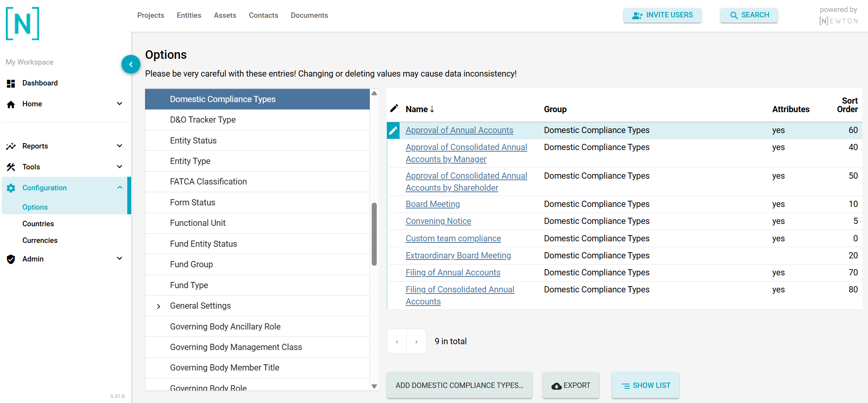Click the Configuration gear icon
Image resolution: width=868 pixels, height=403 pixels.
tap(11, 188)
